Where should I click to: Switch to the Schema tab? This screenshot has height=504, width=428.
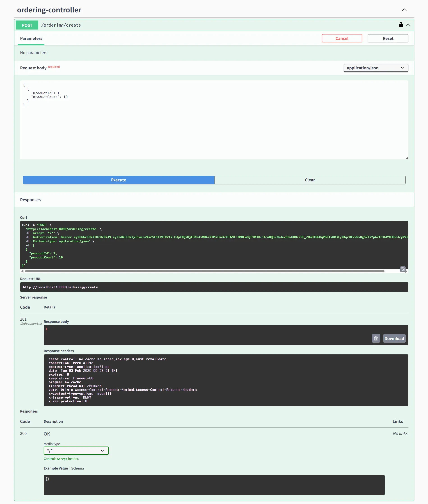click(77, 468)
